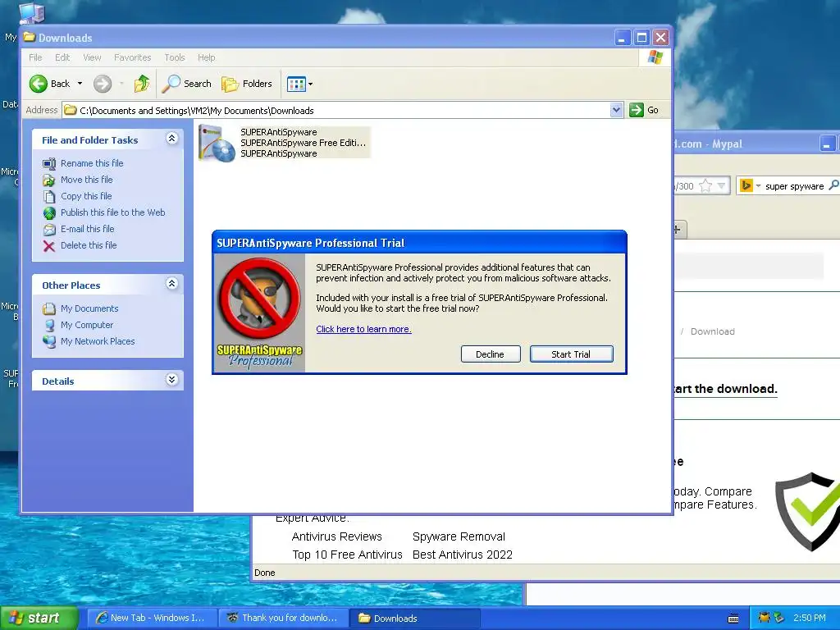Open My Computer from Other Places

coord(87,325)
